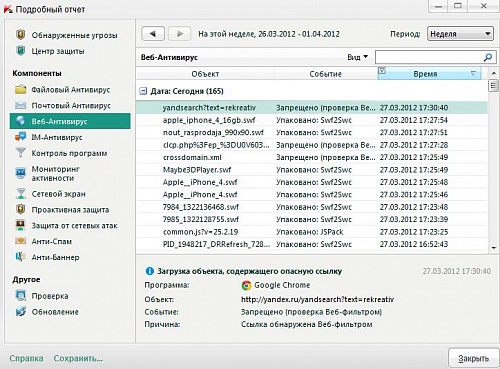Click the report search input field

(429, 57)
